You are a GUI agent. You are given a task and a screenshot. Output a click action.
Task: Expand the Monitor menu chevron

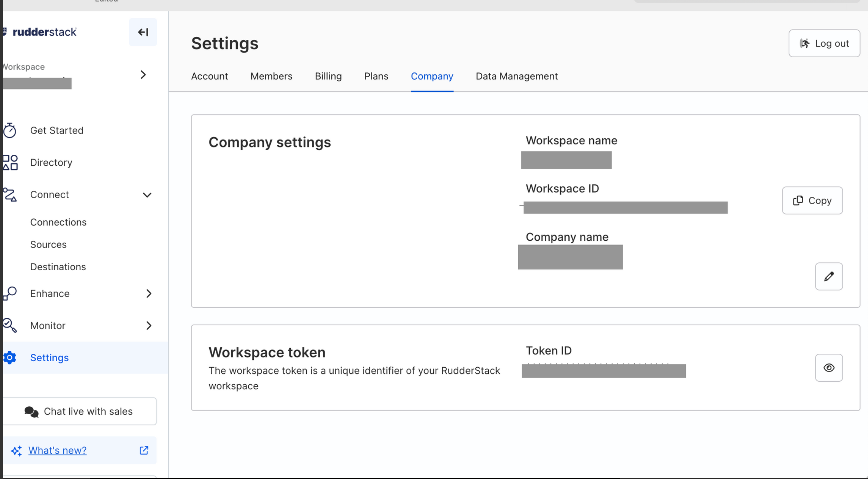[x=149, y=325]
